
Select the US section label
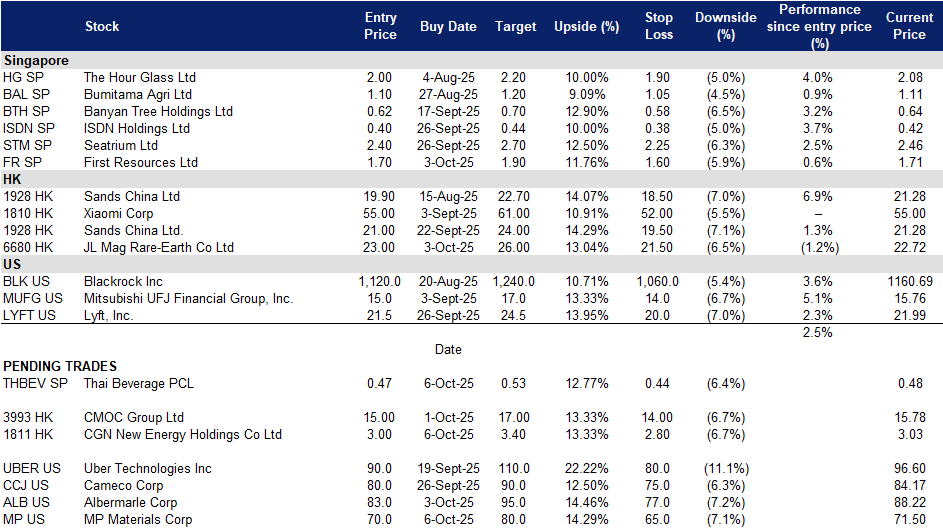point(12,265)
